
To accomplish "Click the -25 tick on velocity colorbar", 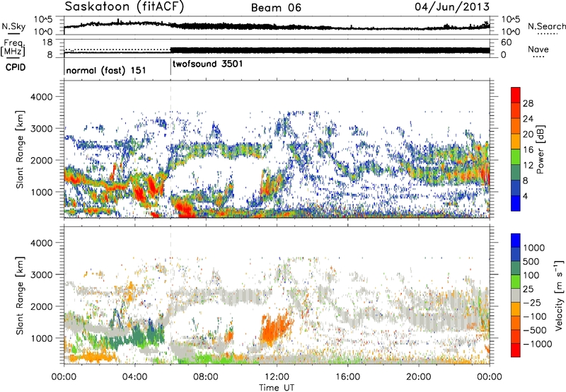I will tap(531, 303).
